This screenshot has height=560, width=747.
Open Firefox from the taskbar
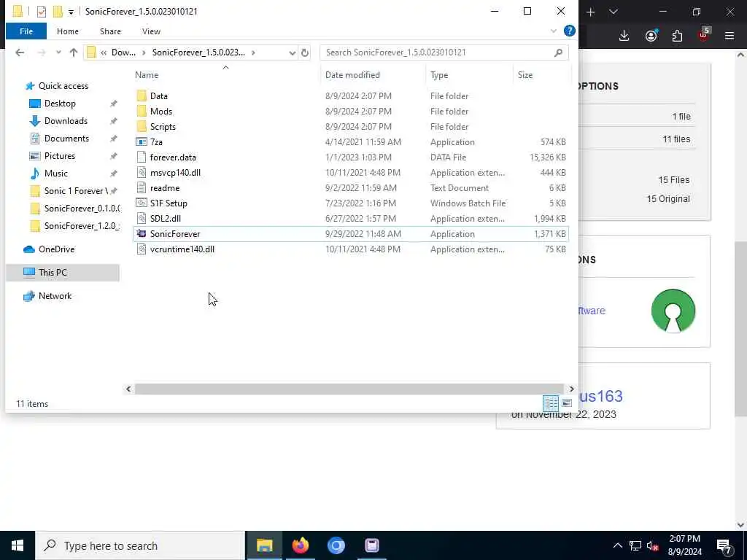300,545
